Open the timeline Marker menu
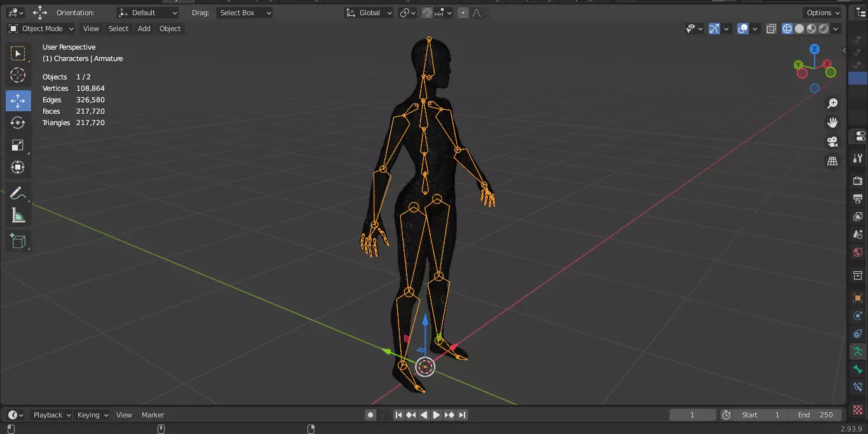Screen dimensions: 868x434 click(153, 415)
